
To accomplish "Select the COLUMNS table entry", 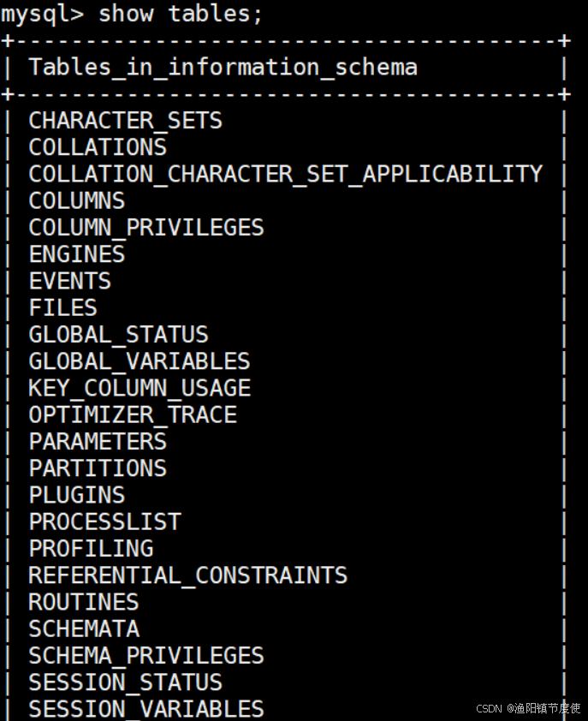I will [77, 201].
